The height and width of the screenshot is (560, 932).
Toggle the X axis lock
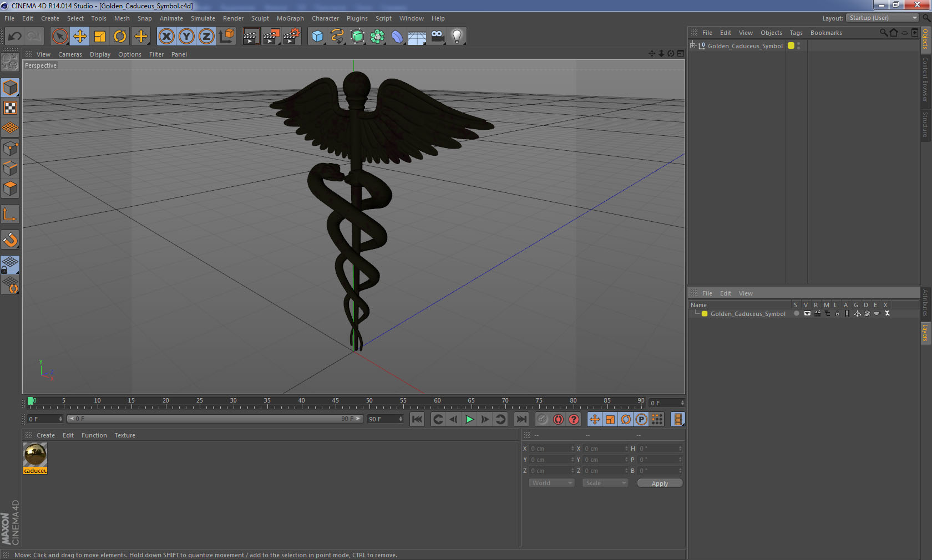[166, 37]
